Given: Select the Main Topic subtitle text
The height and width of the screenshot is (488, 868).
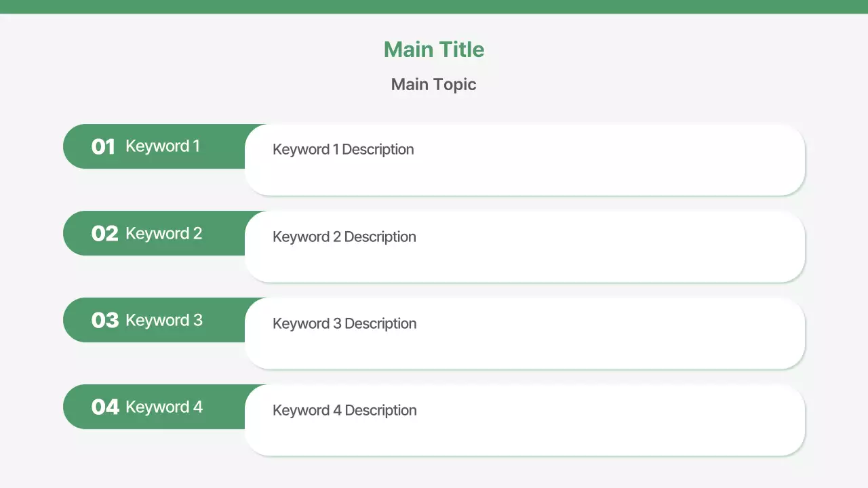Looking at the screenshot, I should click(433, 84).
